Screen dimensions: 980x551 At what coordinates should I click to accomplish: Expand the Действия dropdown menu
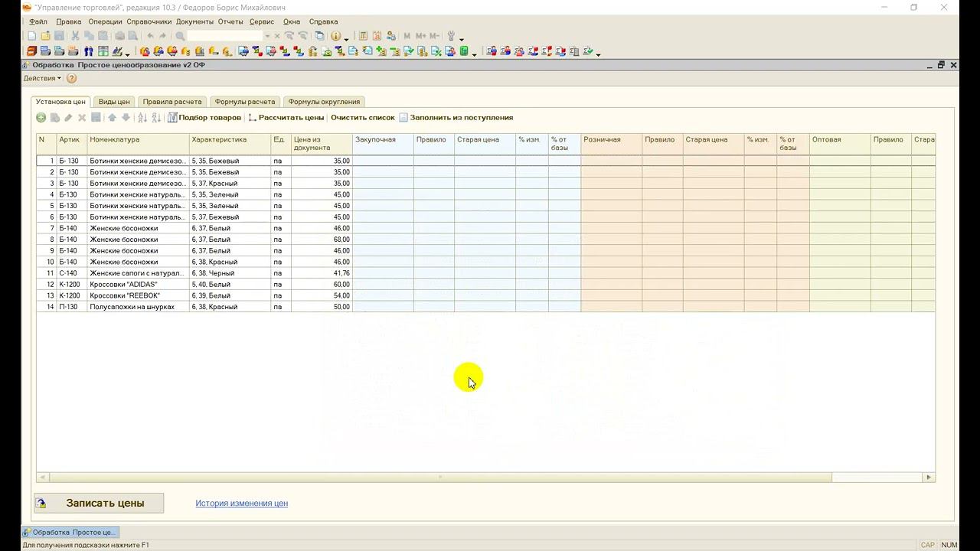(42, 78)
